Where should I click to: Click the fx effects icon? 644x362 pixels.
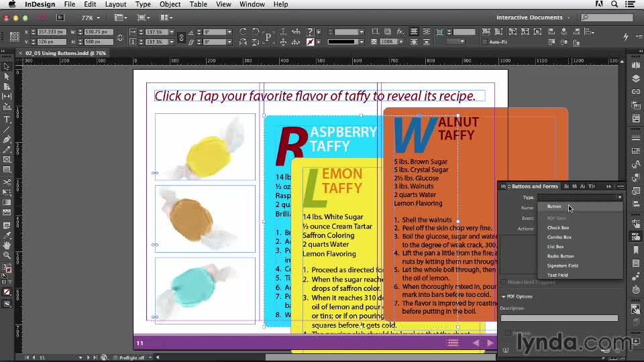pyautogui.click(x=399, y=32)
